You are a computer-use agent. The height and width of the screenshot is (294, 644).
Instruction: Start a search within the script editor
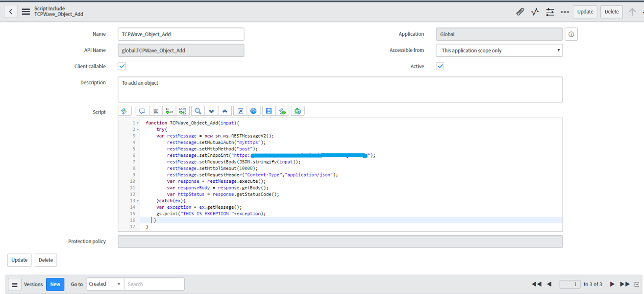click(198, 111)
